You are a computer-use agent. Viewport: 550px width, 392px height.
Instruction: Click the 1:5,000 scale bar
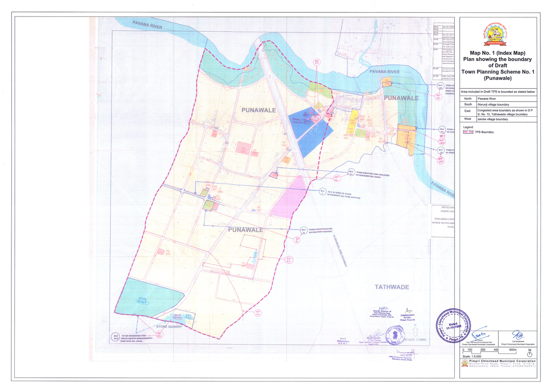pyautogui.click(x=489, y=353)
